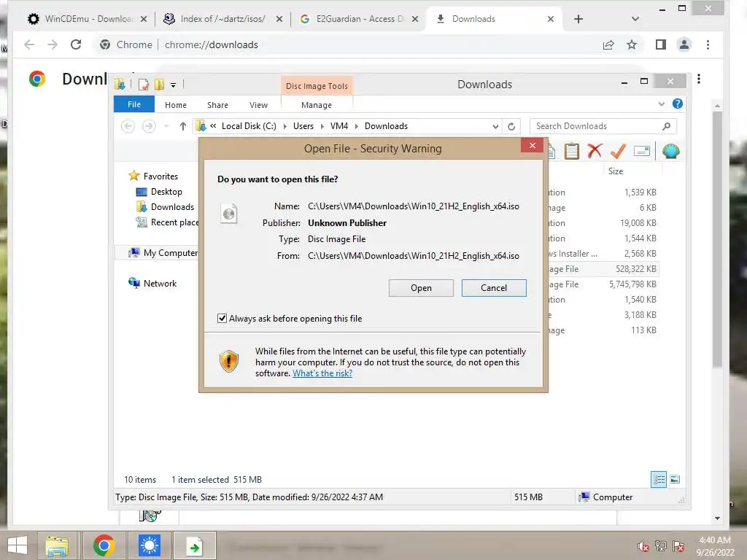Click VM4 in the address breadcrumb
This screenshot has height=560, width=747.
click(338, 126)
